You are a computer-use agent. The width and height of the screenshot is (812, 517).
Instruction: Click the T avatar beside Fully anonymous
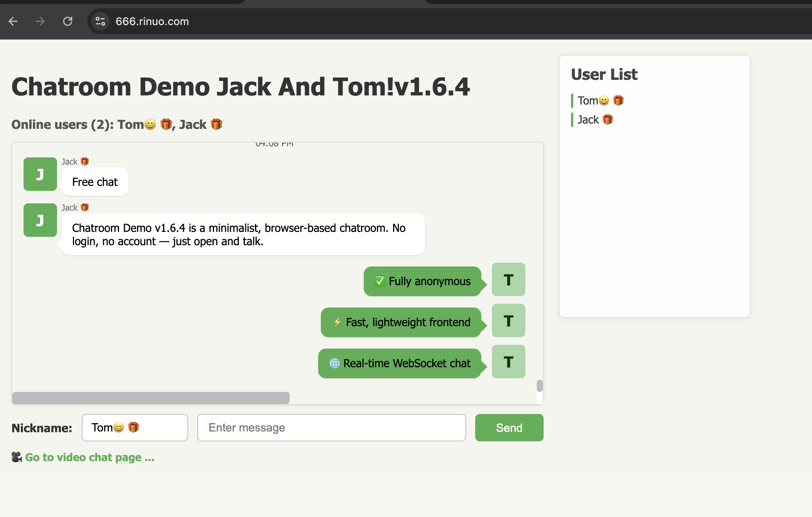click(509, 279)
